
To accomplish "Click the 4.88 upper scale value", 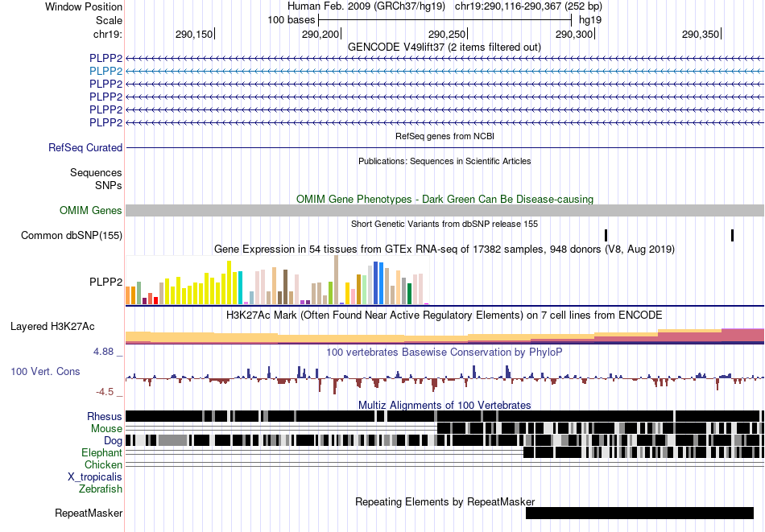I will tap(103, 352).
